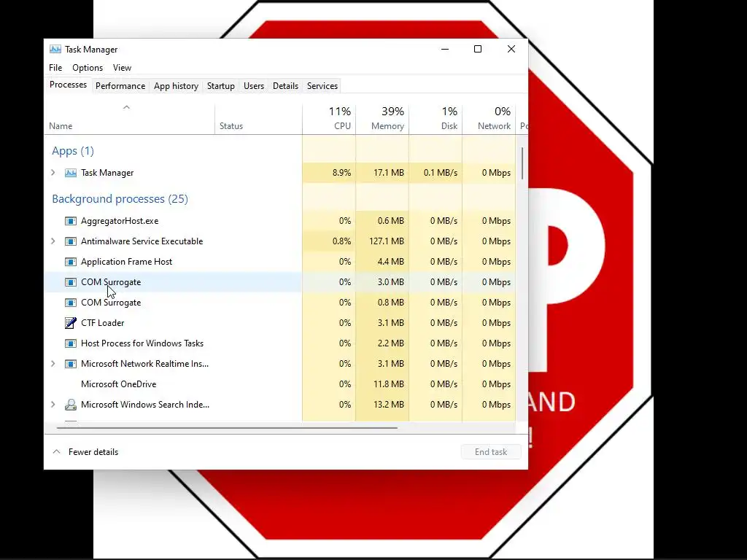Sort processes by Memory column
Image resolution: width=747 pixels, height=560 pixels.
click(x=382, y=119)
